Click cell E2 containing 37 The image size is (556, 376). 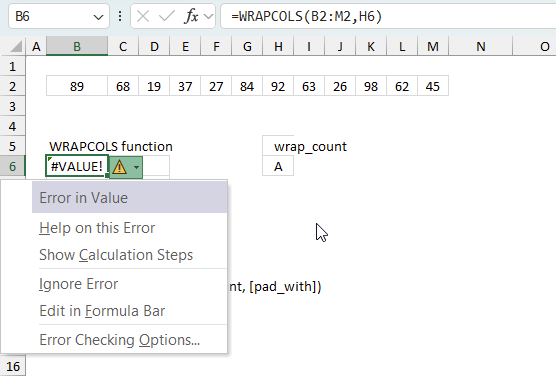click(185, 86)
